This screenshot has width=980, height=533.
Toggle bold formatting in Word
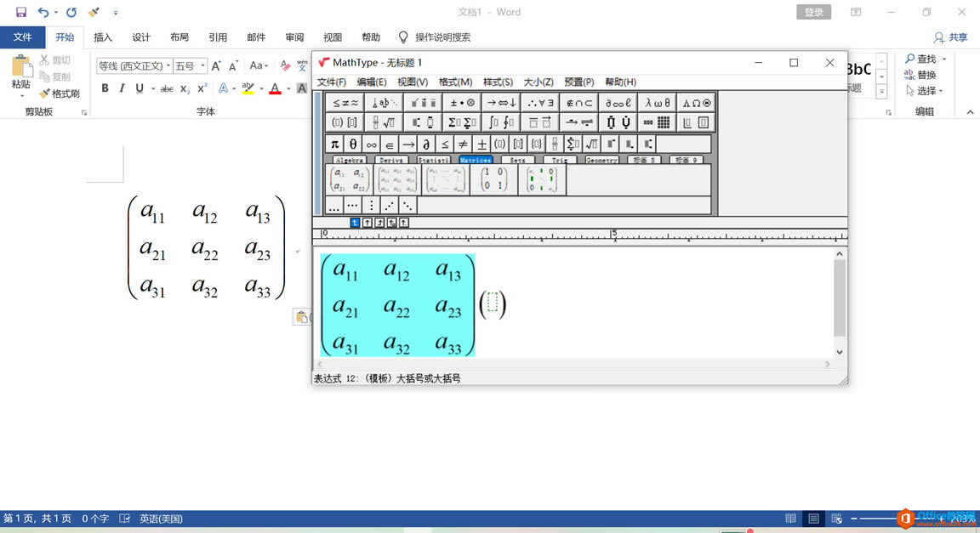(x=105, y=88)
